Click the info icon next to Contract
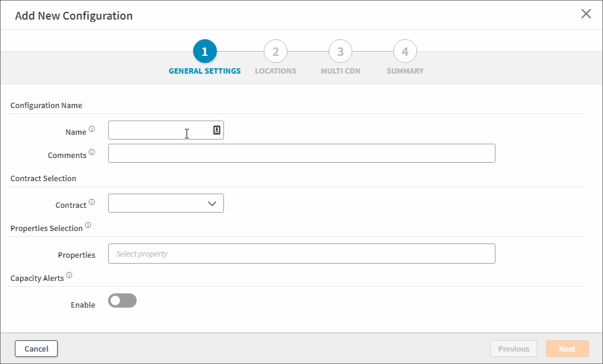This screenshot has height=364, width=603. click(91, 202)
